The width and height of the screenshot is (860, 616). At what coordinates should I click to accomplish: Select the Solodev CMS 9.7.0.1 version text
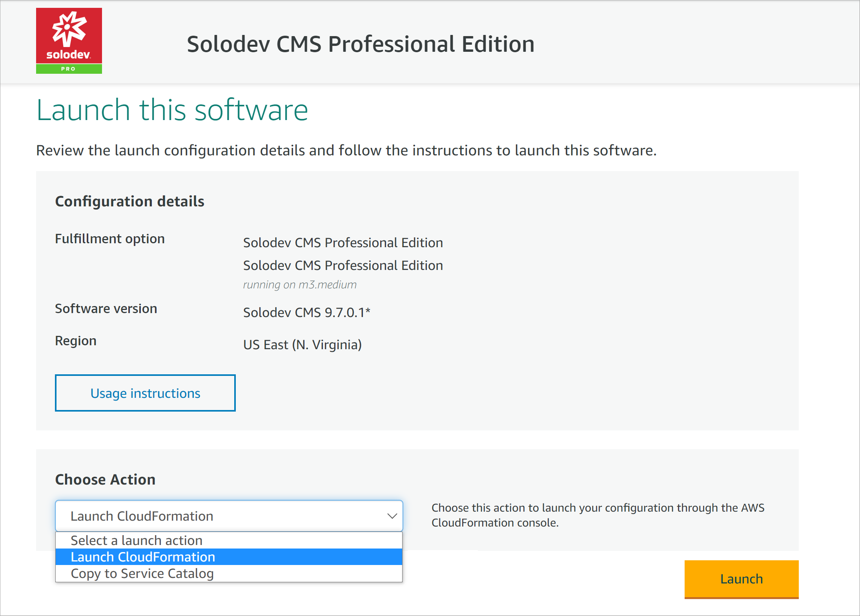307,312
